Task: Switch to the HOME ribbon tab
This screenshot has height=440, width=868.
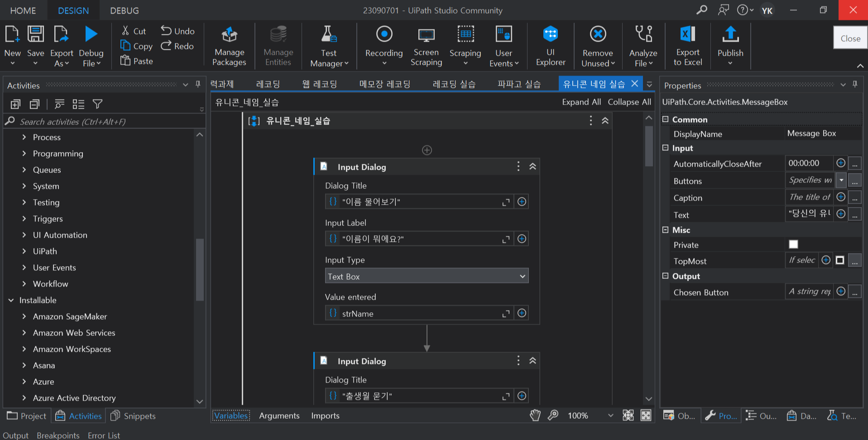Action: pyautogui.click(x=23, y=10)
